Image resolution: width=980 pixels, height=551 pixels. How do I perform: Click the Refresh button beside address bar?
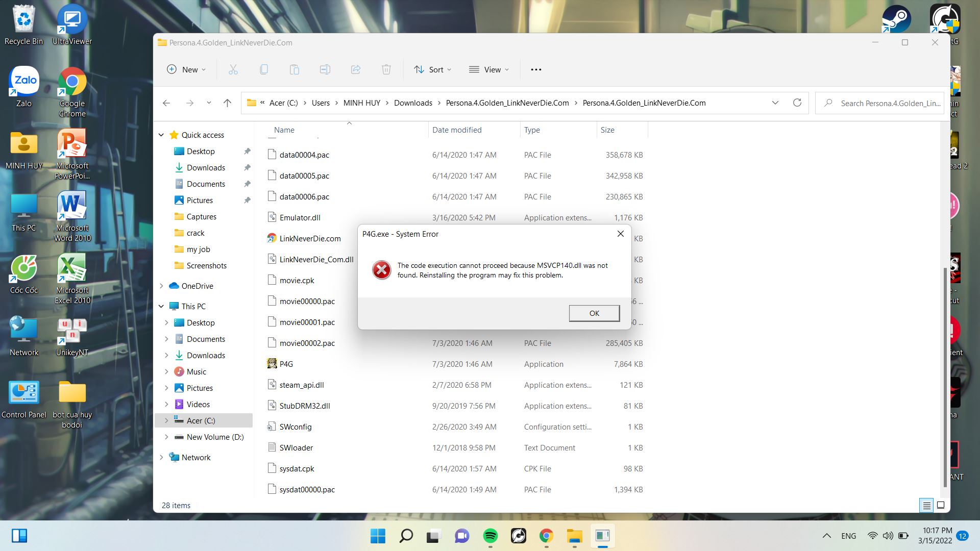coord(797,103)
